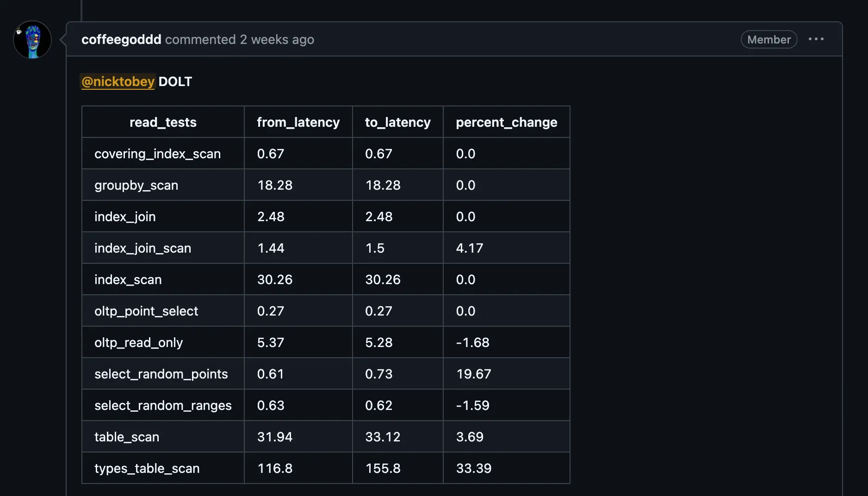Select the index_join_scan test name
The image size is (868, 496).
(x=143, y=248)
